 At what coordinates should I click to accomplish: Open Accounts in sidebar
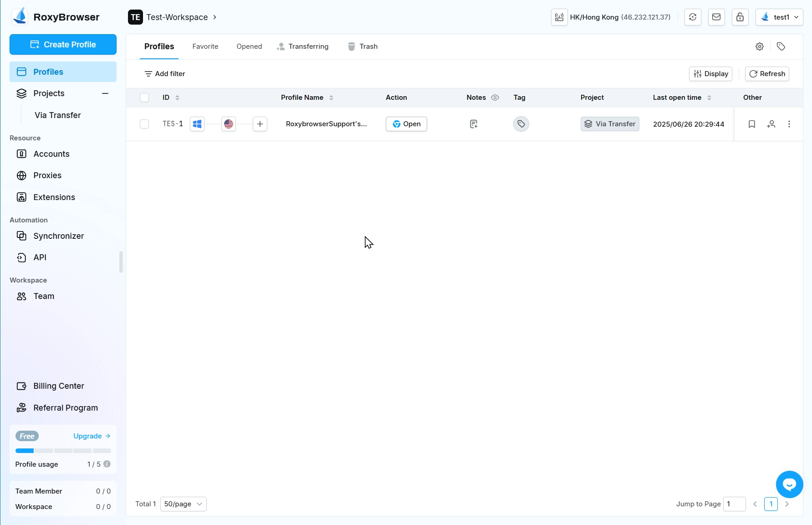[63, 154]
